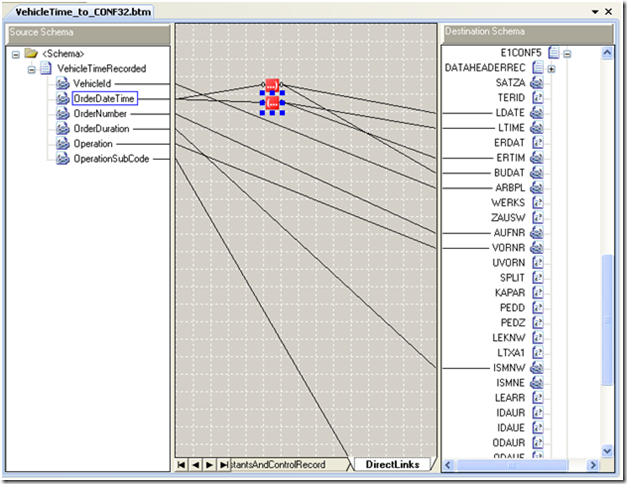Click the LDATE field icon

(535, 113)
